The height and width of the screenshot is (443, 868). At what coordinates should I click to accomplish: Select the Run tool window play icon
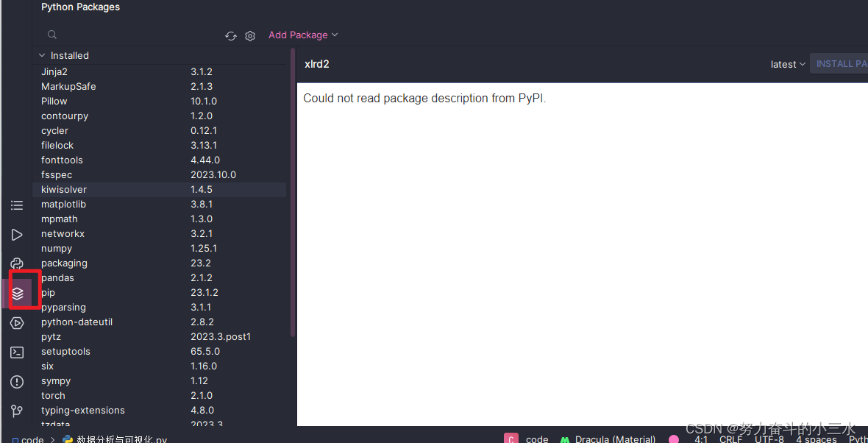tap(17, 234)
